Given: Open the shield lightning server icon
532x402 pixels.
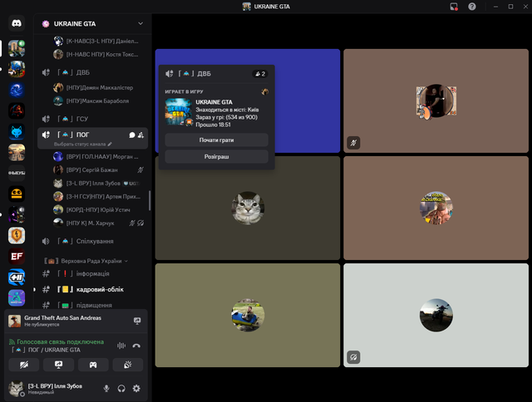Looking at the screenshot, I should point(17,235).
